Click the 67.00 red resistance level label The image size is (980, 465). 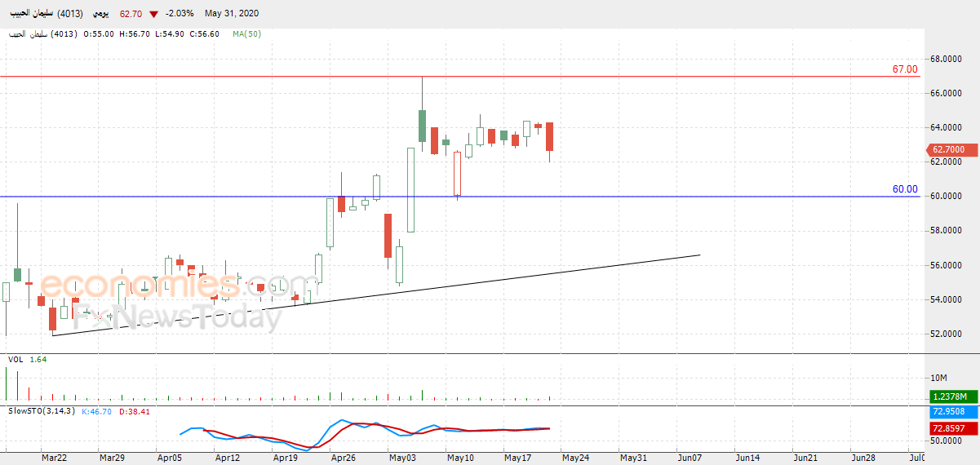tap(905, 70)
